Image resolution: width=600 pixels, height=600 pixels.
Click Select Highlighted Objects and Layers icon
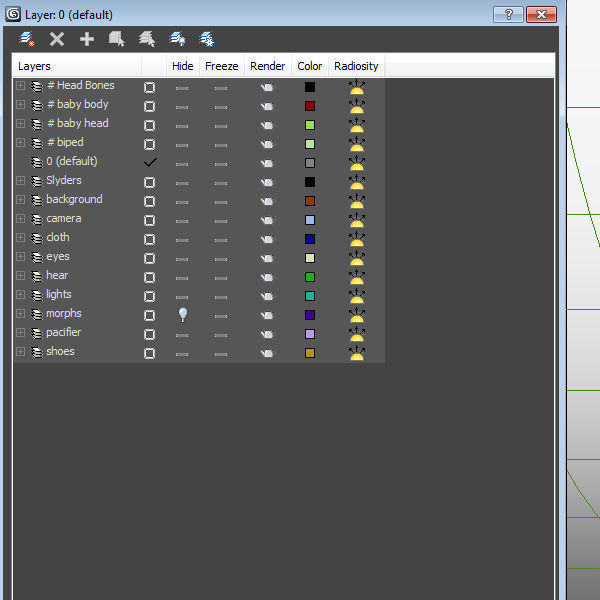(117, 39)
